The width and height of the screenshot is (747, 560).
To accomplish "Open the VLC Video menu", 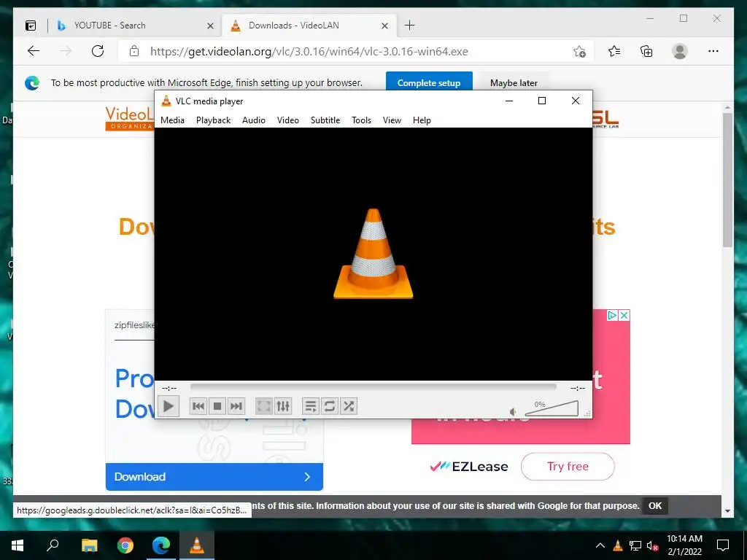I will tap(287, 120).
